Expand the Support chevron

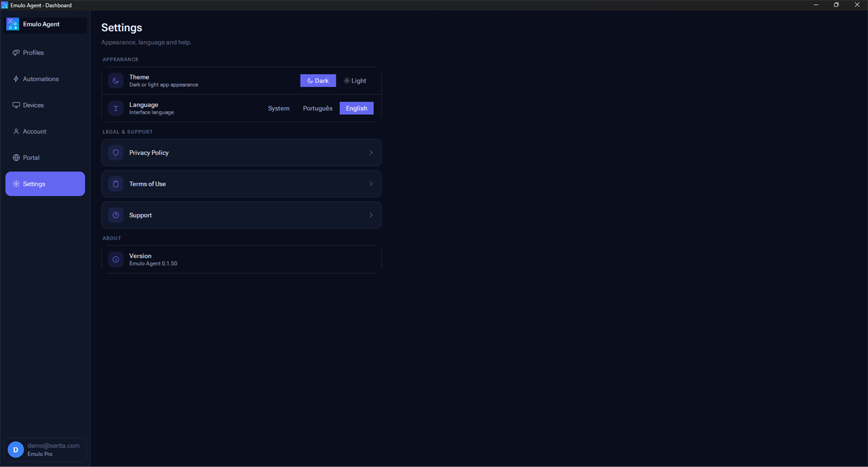[371, 215]
